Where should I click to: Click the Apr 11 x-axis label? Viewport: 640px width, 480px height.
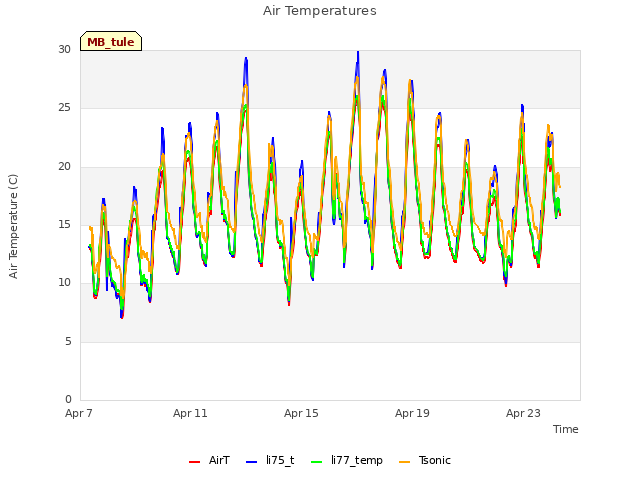[190, 413]
